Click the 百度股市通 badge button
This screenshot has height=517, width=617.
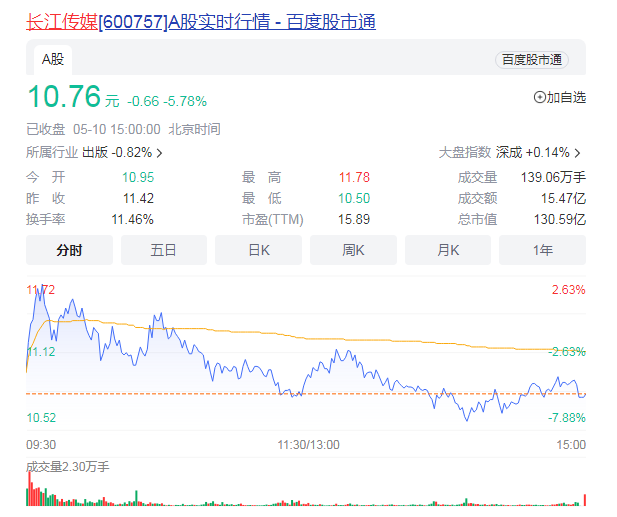(x=531, y=60)
